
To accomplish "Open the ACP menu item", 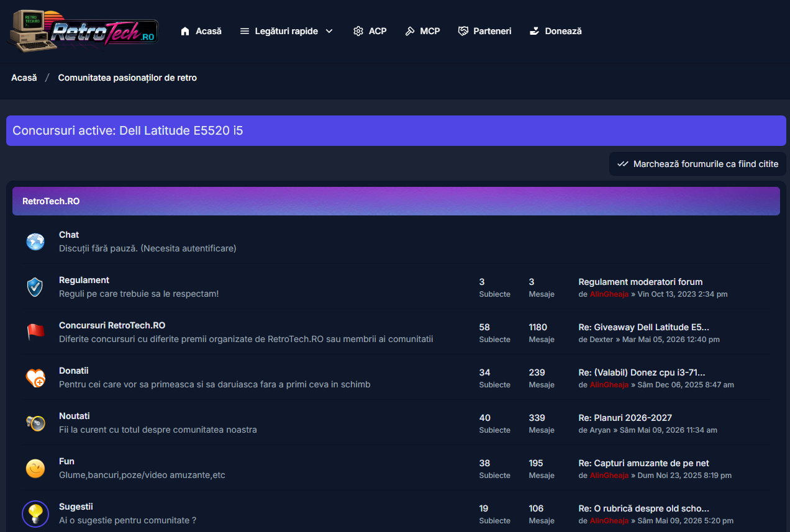I will [x=378, y=31].
